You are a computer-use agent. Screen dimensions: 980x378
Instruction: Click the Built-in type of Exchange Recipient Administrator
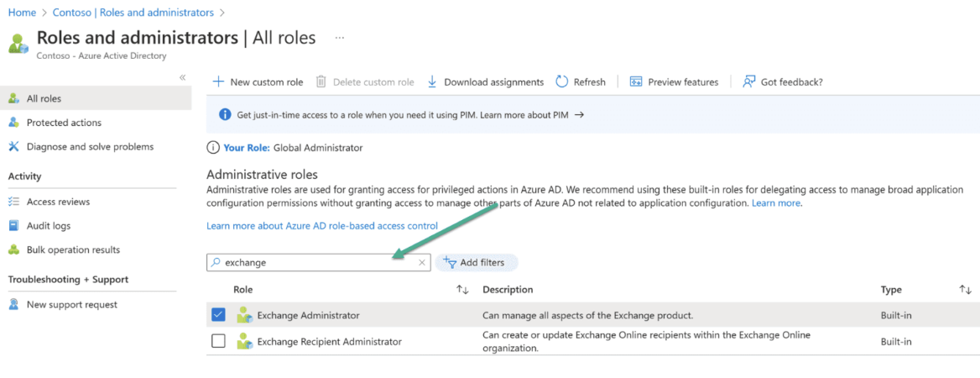896,342
